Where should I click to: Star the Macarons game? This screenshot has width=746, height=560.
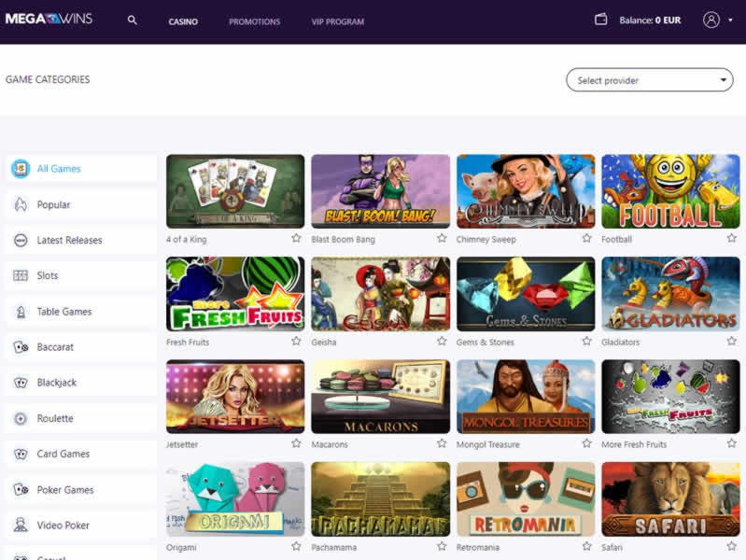tap(442, 443)
